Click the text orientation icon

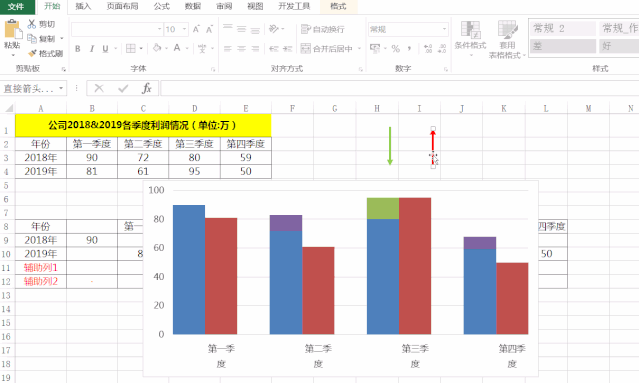tap(274, 29)
